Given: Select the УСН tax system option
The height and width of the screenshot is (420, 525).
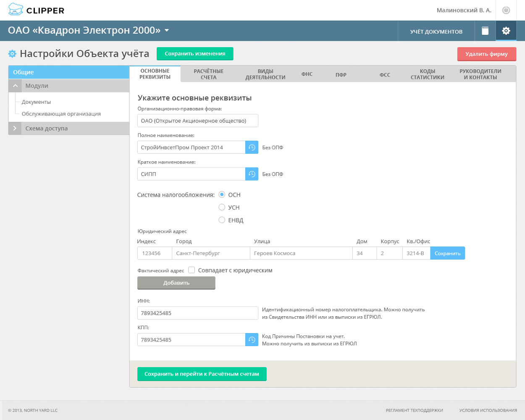Looking at the screenshot, I should pyautogui.click(x=222, y=207).
